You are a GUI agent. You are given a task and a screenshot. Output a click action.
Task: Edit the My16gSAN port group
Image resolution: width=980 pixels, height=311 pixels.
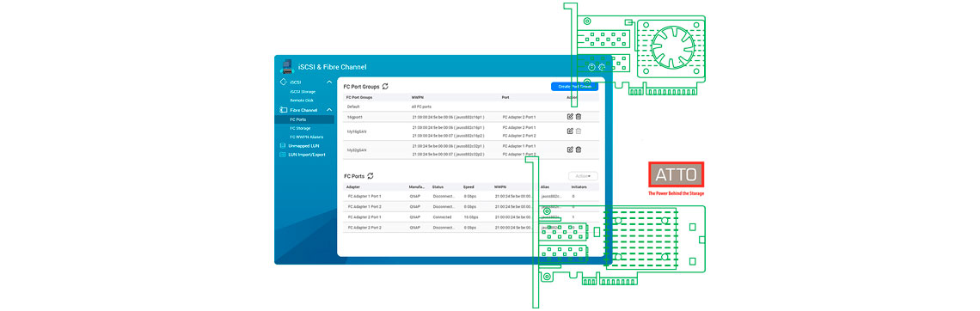570,131
